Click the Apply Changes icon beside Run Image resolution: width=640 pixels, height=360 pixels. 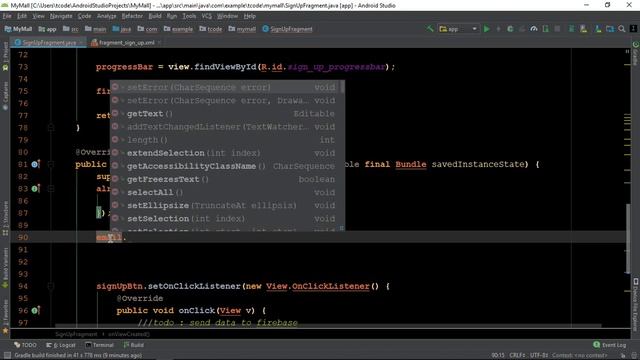tap(498, 29)
